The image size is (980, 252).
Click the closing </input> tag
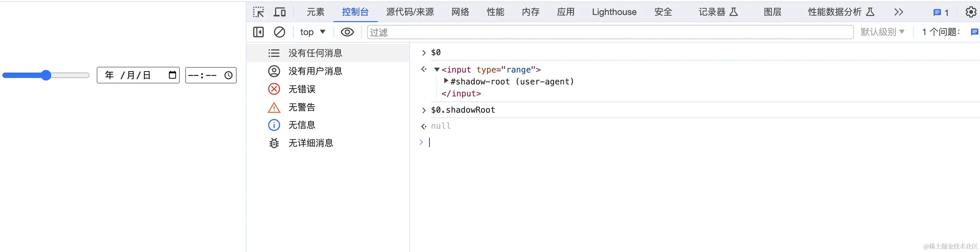coord(461,94)
